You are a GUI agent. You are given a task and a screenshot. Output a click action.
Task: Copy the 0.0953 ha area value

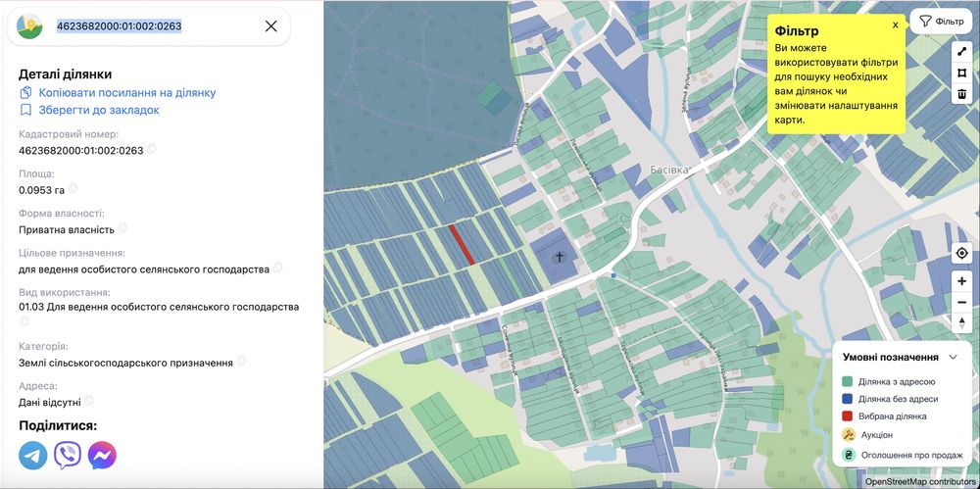pos(73,189)
